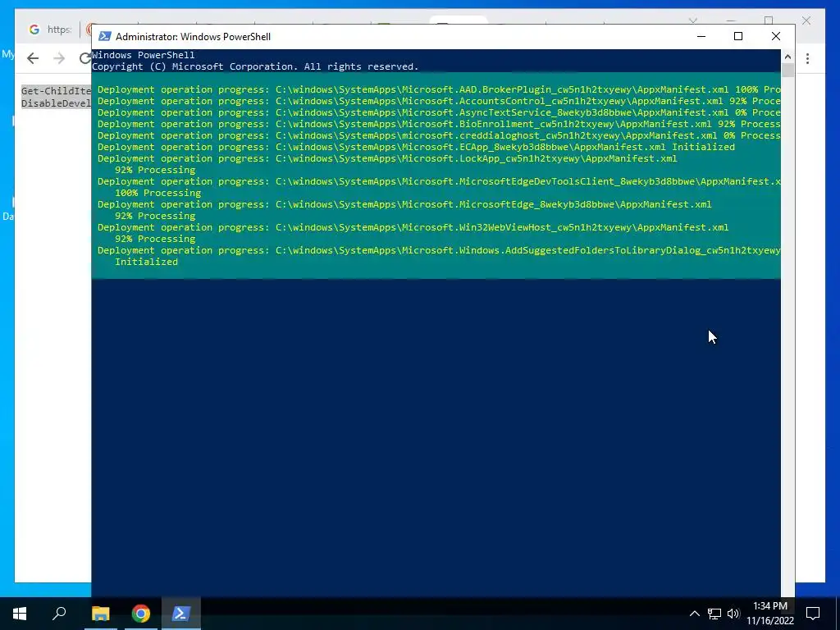840x630 pixels.
Task: Click the Win32WebViewHost deployment progress line
Action: point(413,228)
